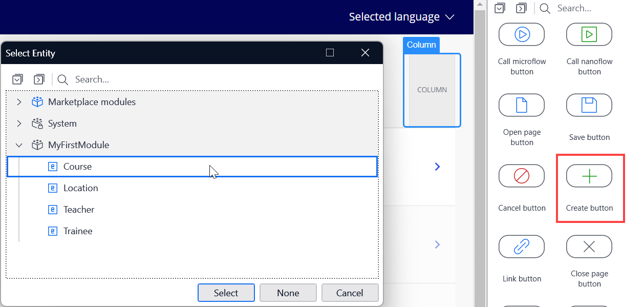Collapse the MyFirstModule node

[19, 145]
